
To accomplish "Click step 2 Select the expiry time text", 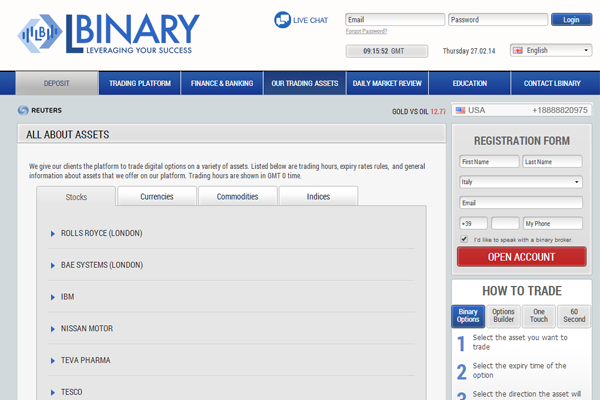I will [x=519, y=370].
